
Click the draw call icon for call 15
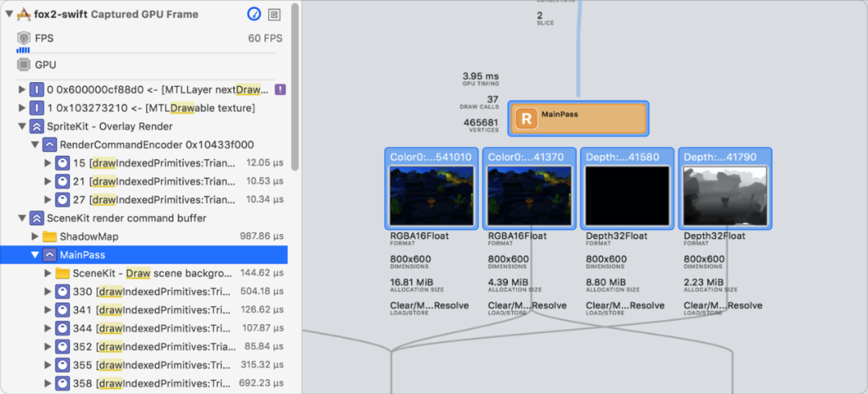(62, 163)
